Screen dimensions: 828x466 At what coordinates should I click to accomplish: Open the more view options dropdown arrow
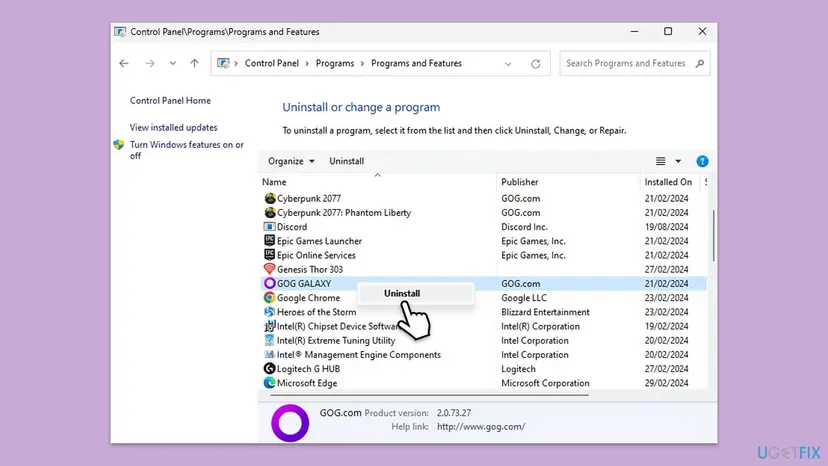678,161
